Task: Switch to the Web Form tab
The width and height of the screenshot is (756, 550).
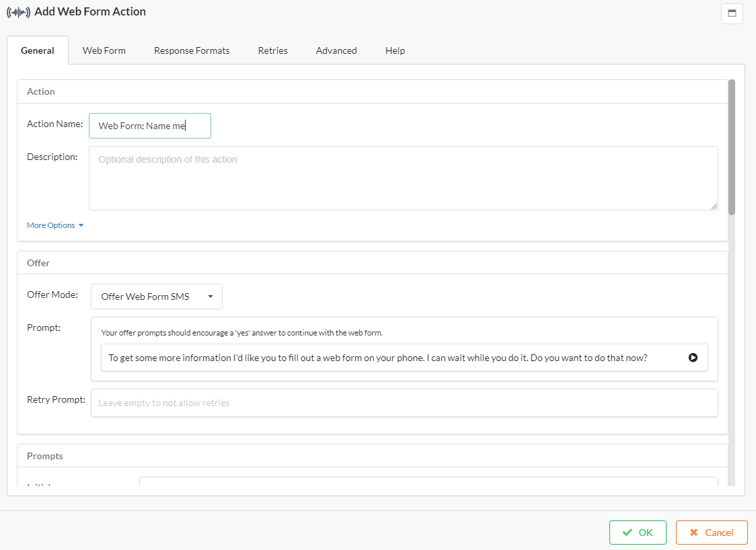Action: pos(104,50)
